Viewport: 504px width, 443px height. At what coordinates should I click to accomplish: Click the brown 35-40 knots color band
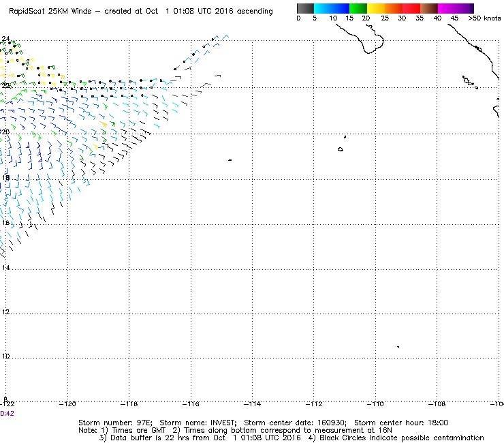tap(429, 8)
